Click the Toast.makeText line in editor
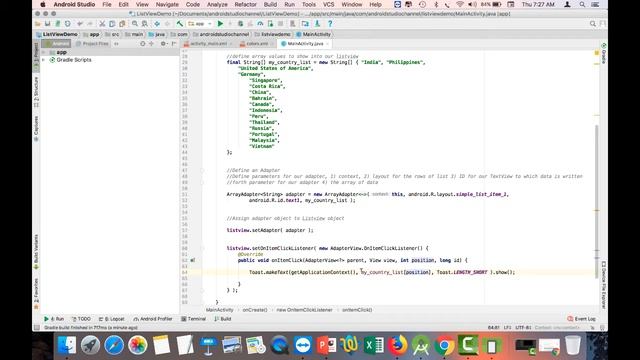The image size is (640, 360). [382, 272]
